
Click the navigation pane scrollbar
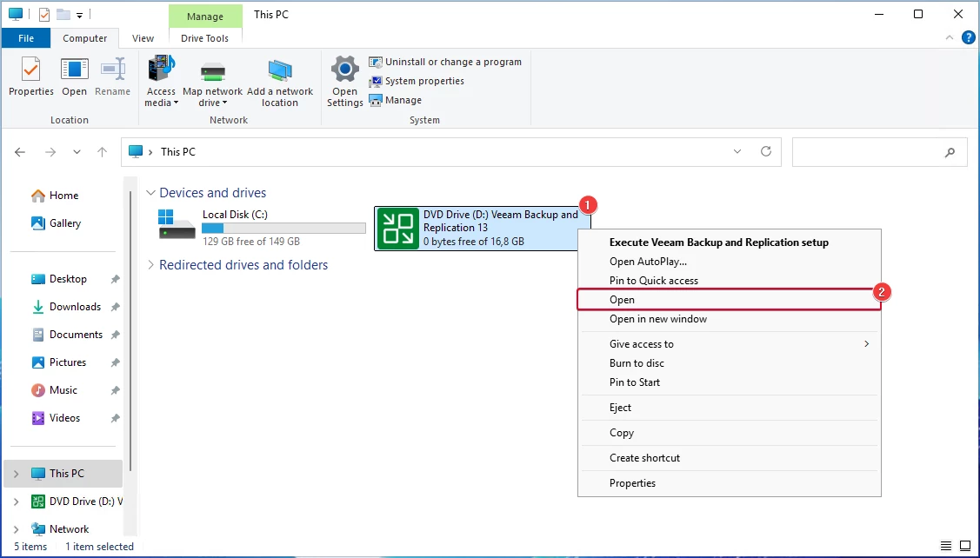click(130, 330)
